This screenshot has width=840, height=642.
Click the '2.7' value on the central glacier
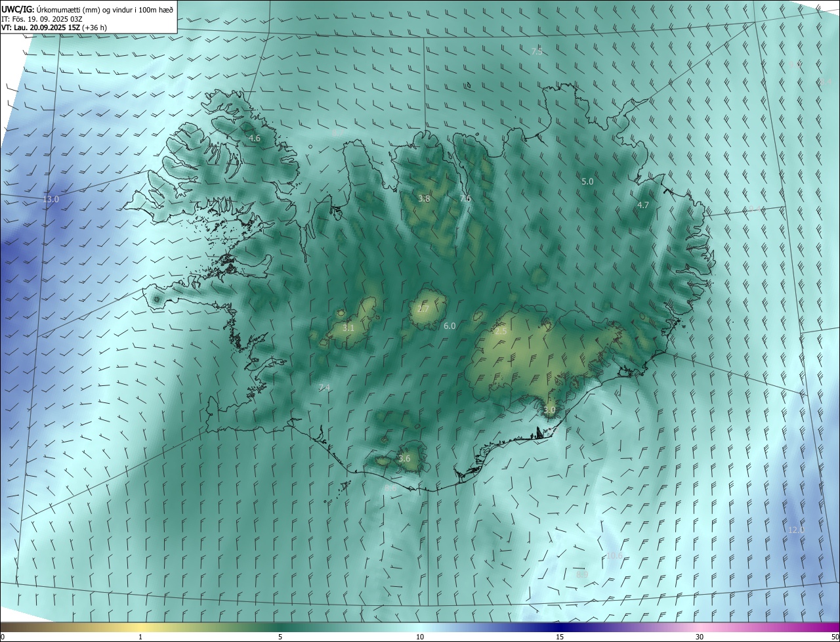[424, 309]
